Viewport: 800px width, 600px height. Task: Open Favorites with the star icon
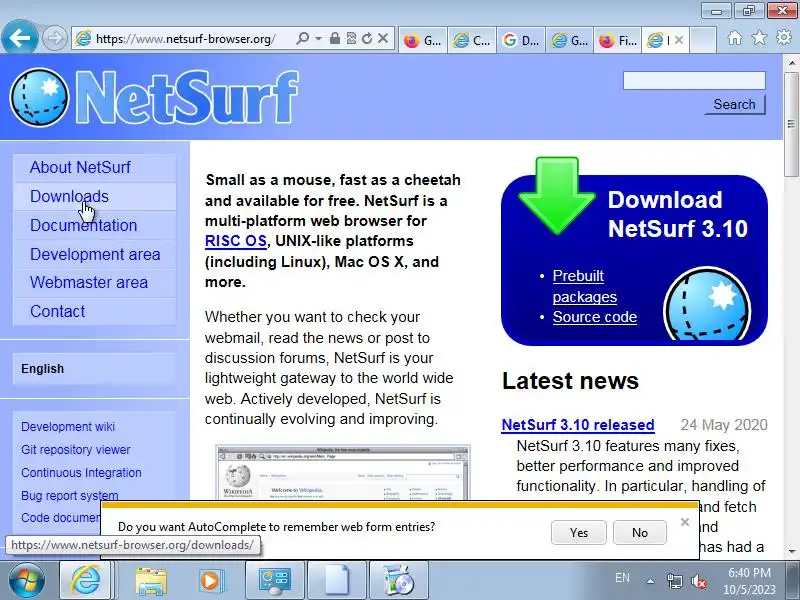pyautogui.click(x=759, y=38)
